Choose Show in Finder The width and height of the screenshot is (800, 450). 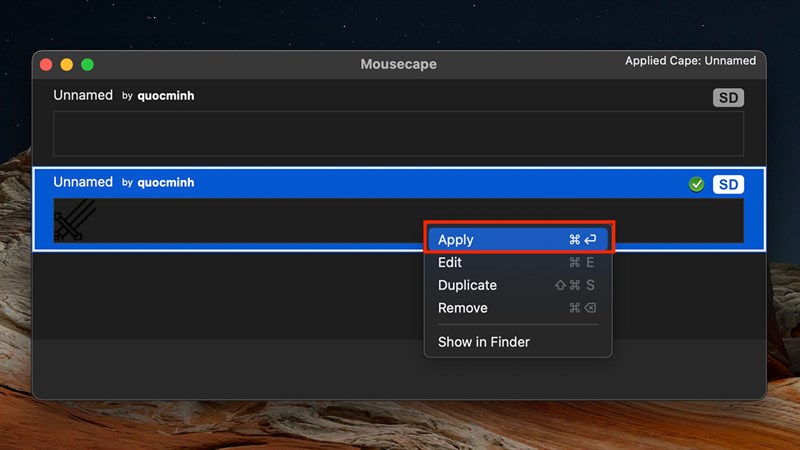[x=518, y=342]
